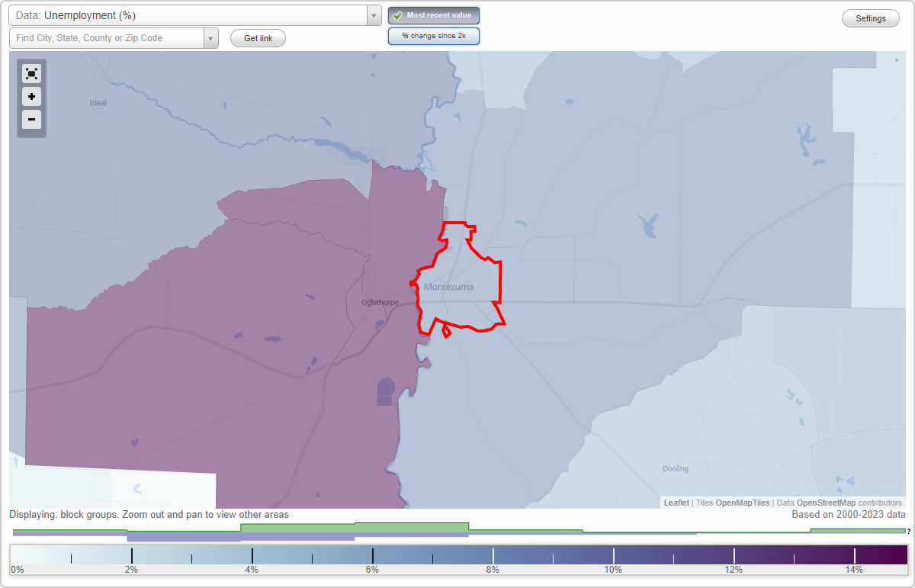Switch to % change since 2k view
The image size is (915, 588).
pos(433,35)
